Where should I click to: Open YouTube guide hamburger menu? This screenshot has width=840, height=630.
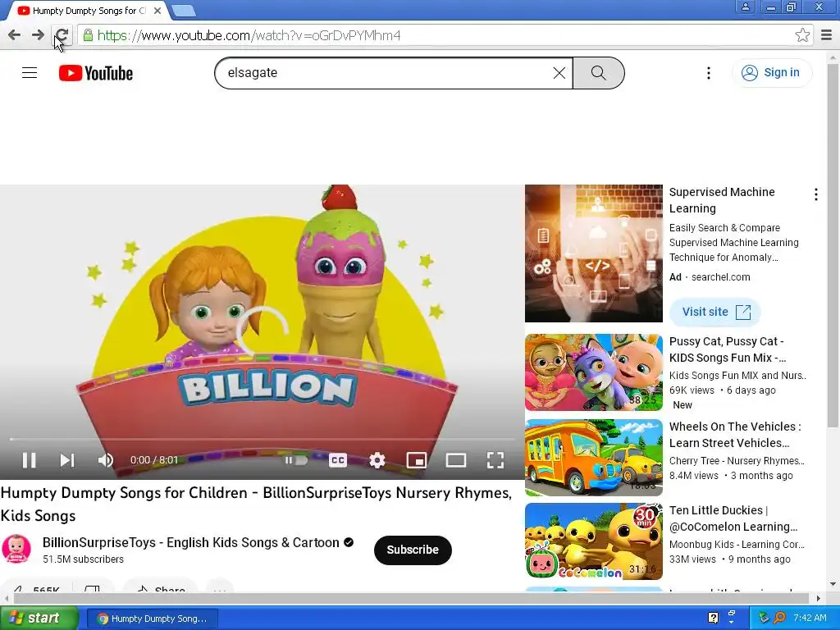[30, 73]
